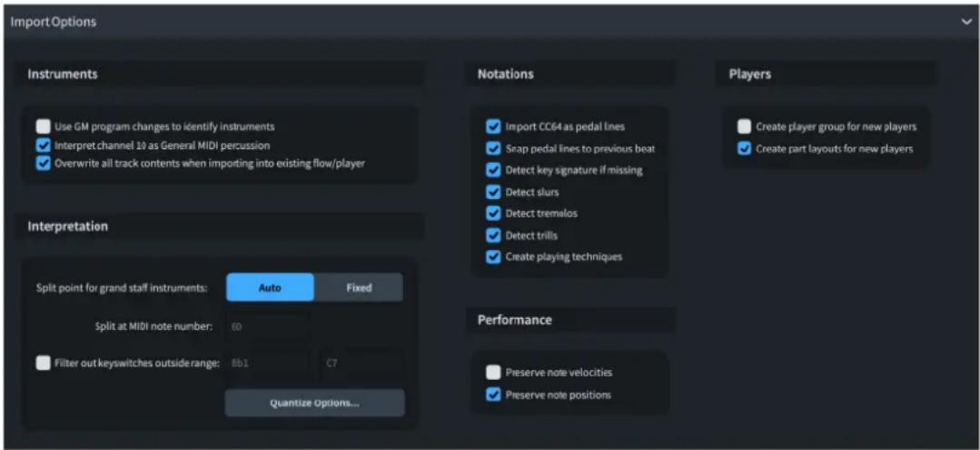
Task: Enable Filter out keyswitches outside range
Action: (x=43, y=364)
